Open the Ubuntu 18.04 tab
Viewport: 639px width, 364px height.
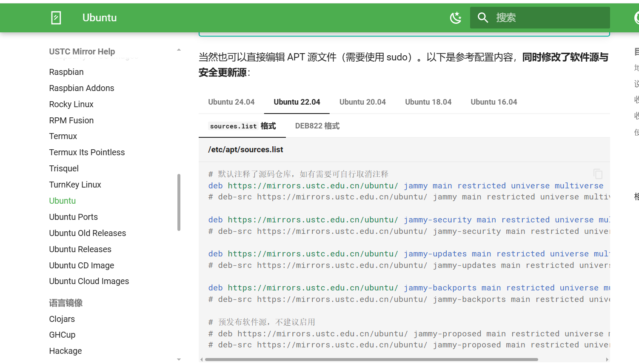coord(428,102)
